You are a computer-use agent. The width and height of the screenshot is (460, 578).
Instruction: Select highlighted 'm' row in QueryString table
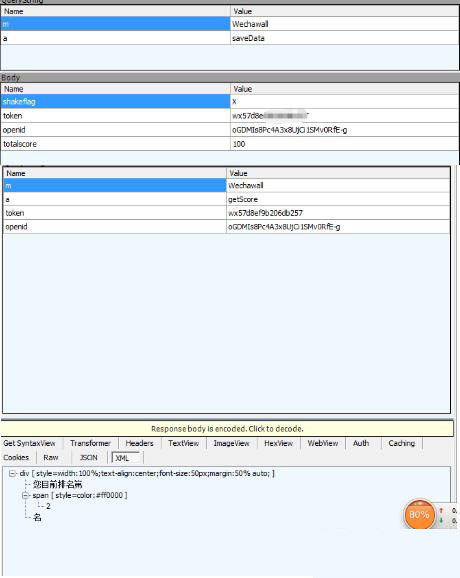click(x=230, y=24)
